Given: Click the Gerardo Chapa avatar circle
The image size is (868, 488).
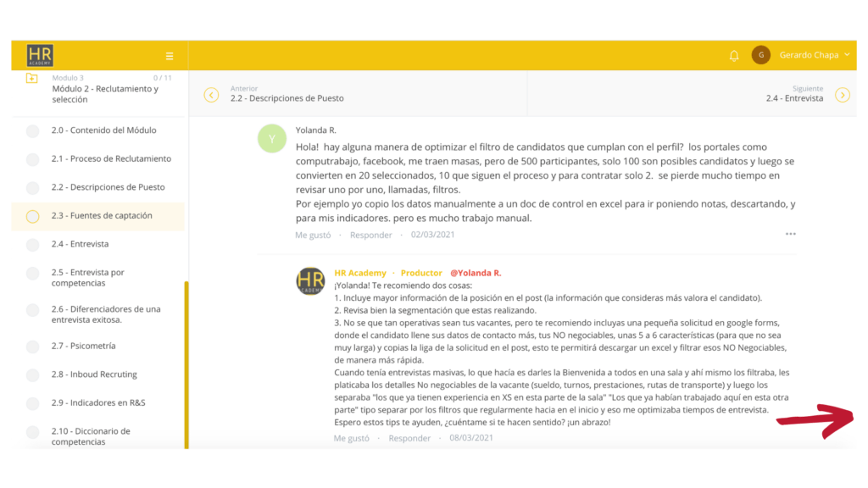Looking at the screenshot, I should (x=761, y=55).
